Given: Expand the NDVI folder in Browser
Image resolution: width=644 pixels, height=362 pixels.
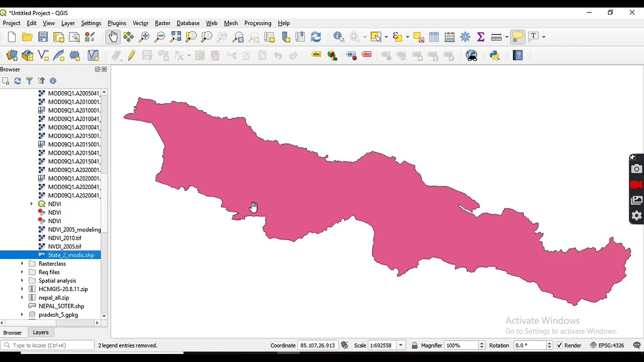Looking at the screenshot, I should click(32, 204).
